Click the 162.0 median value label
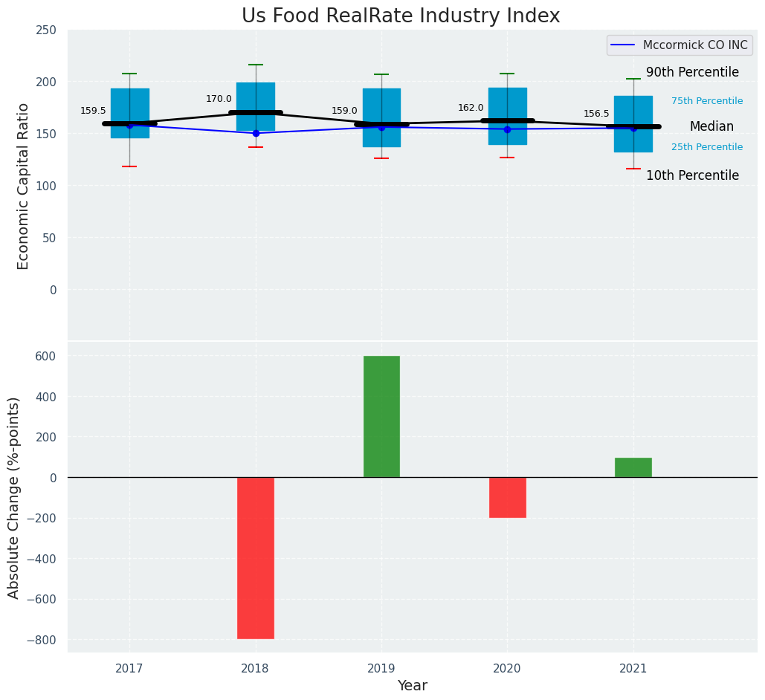 click(x=471, y=108)
